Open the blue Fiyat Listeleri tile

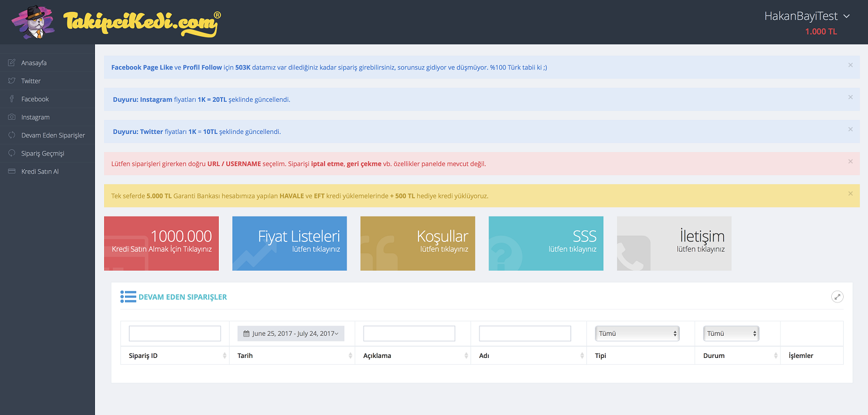[x=290, y=243]
